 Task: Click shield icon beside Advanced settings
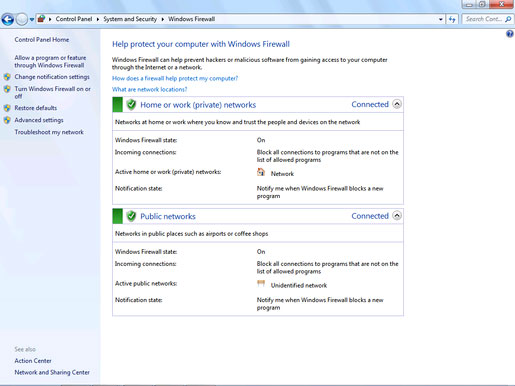tap(7, 120)
